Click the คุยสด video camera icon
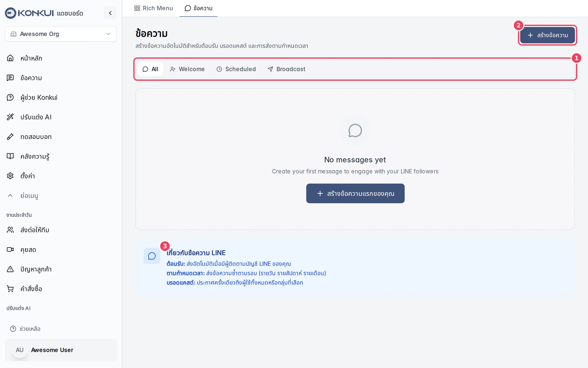Image resolution: width=588 pixels, height=368 pixels. click(10, 250)
